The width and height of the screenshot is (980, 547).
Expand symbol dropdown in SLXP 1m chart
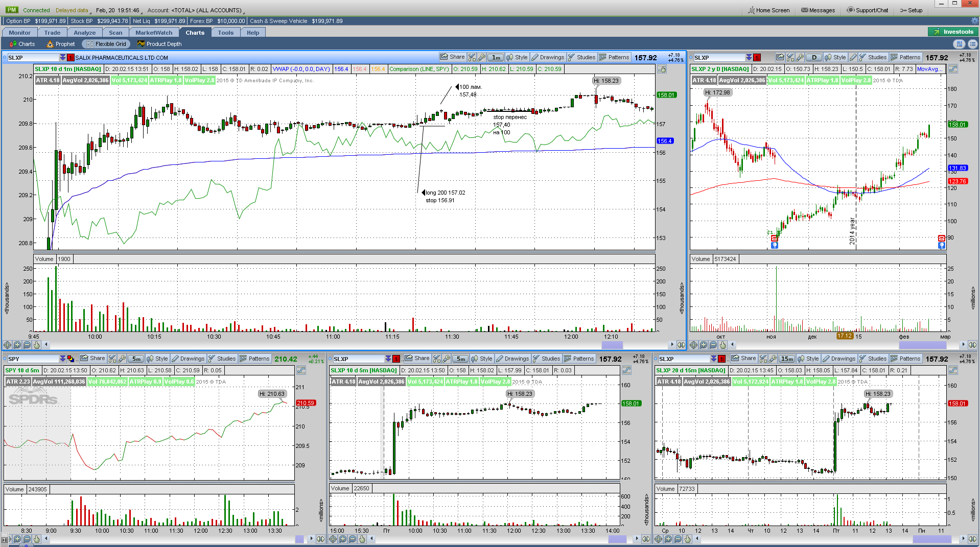[x=63, y=58]
